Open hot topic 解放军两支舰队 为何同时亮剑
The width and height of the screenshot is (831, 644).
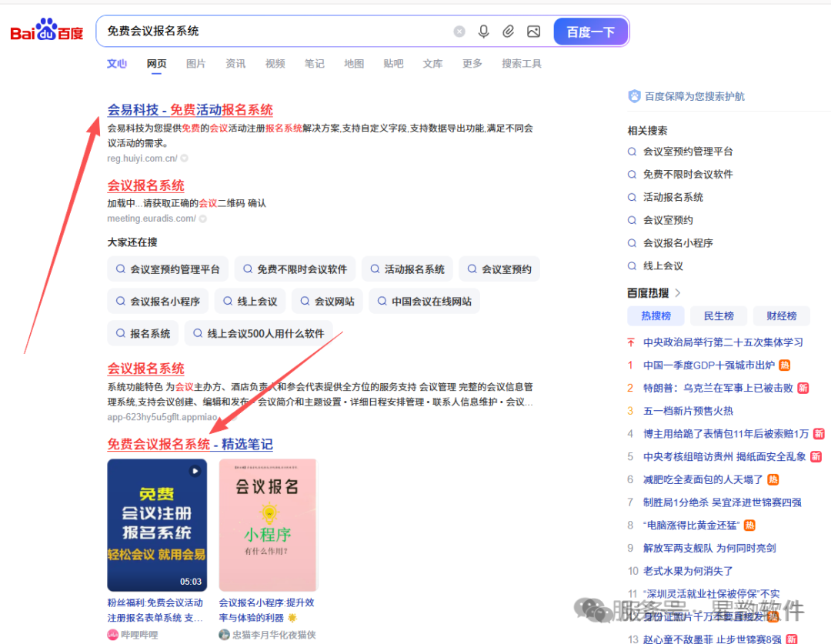coord(709,548)
